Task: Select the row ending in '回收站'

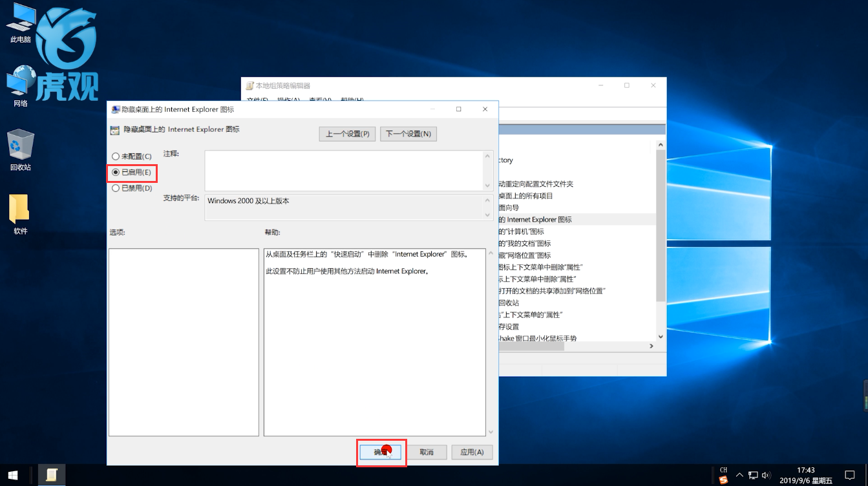Action: click(x=577, y=302)
